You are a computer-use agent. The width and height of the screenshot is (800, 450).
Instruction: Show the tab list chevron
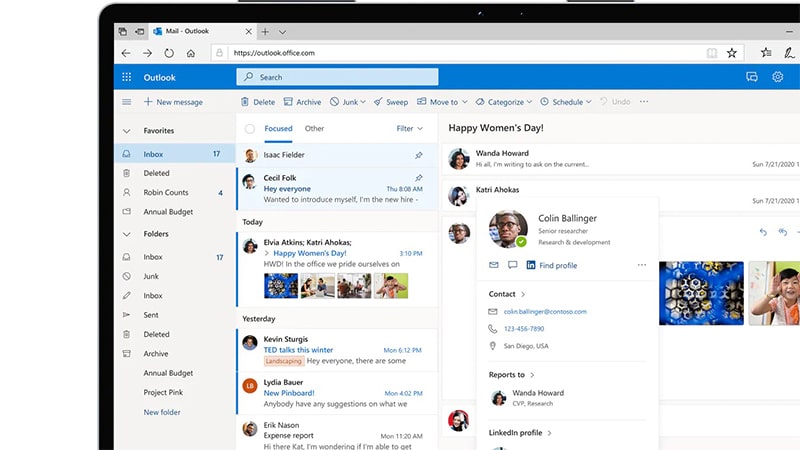coord(282,32)
